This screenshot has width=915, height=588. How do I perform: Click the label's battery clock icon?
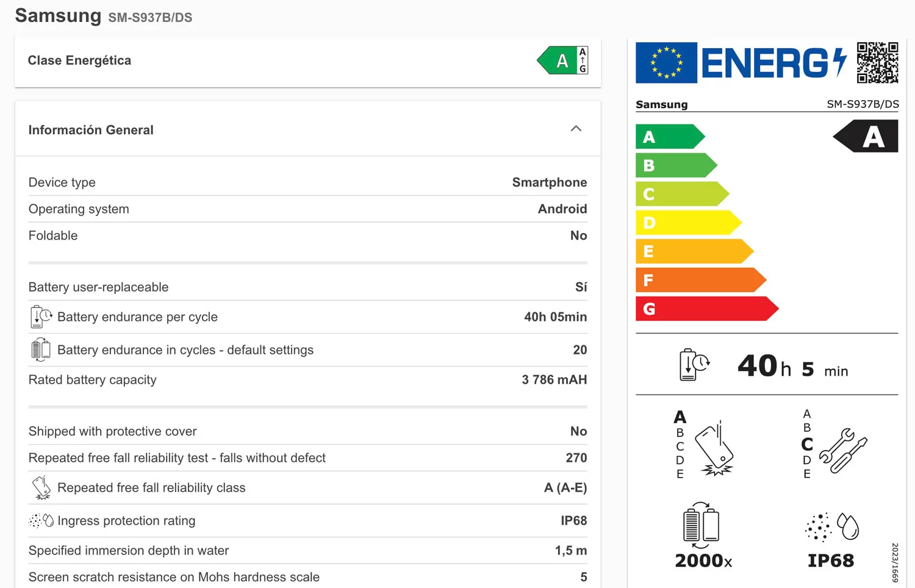coord(694,365)
